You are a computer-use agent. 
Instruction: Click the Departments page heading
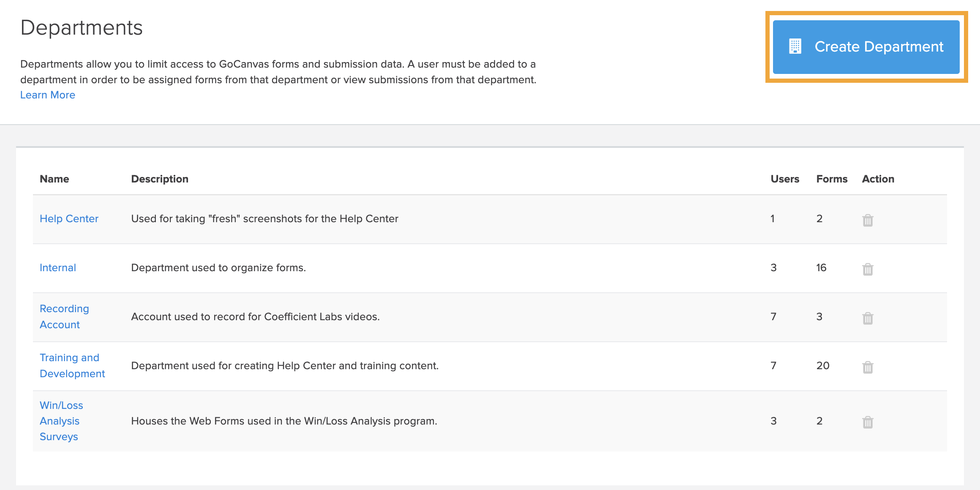click(82, 28)
